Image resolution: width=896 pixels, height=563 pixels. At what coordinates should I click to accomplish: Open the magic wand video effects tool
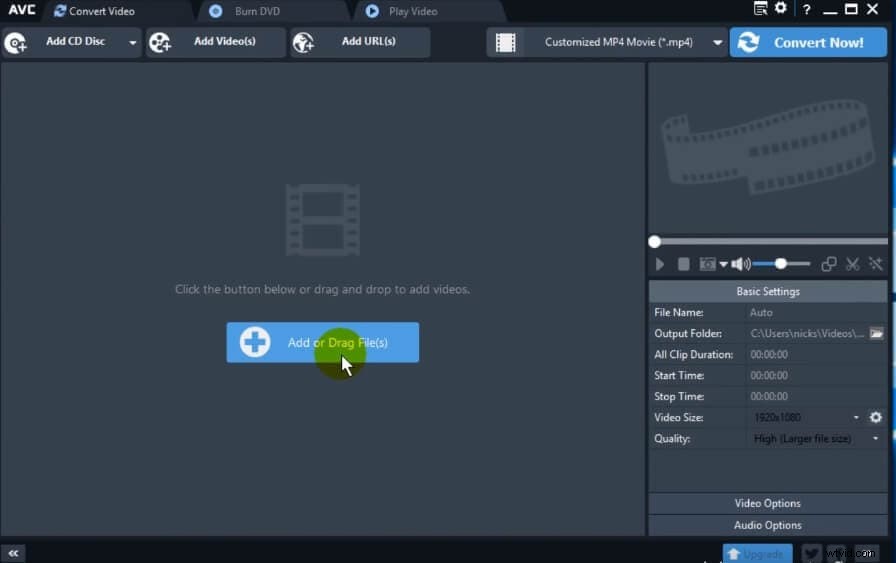[875, 264]
